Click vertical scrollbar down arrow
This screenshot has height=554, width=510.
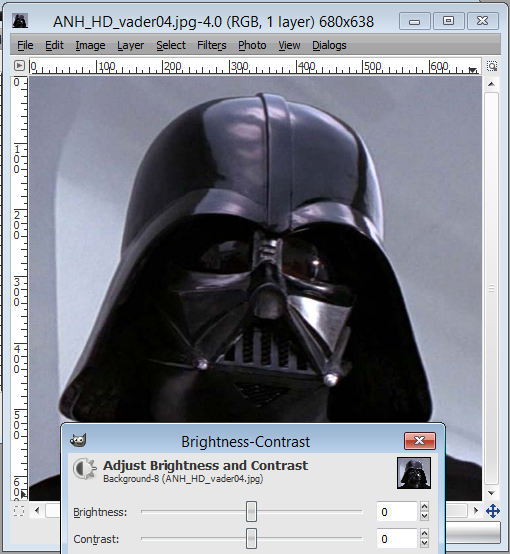[x=491, y=493]
